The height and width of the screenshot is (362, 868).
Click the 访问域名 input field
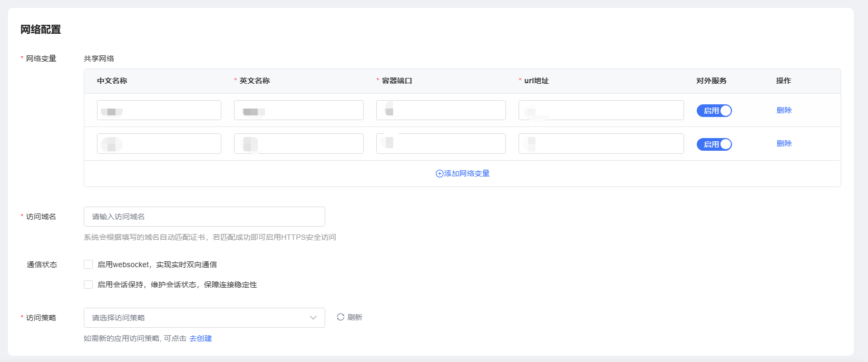(204, 217)
